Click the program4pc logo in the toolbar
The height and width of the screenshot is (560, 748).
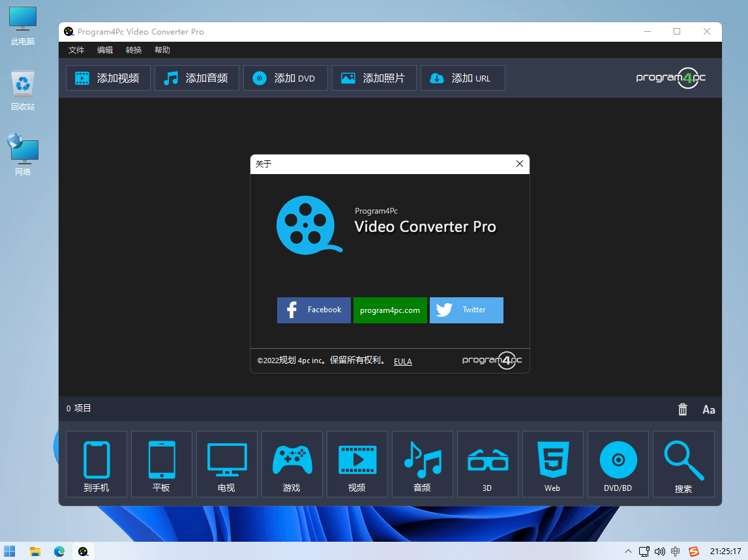pos(670,78)
